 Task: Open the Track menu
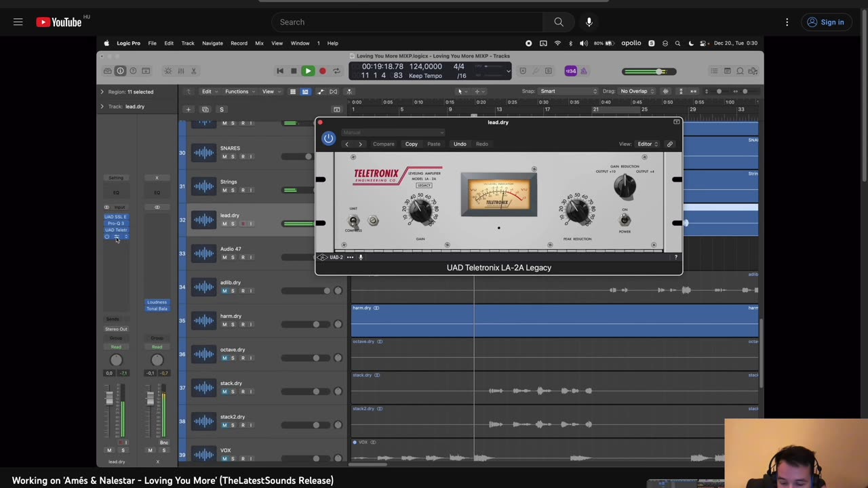coord(188,43)
